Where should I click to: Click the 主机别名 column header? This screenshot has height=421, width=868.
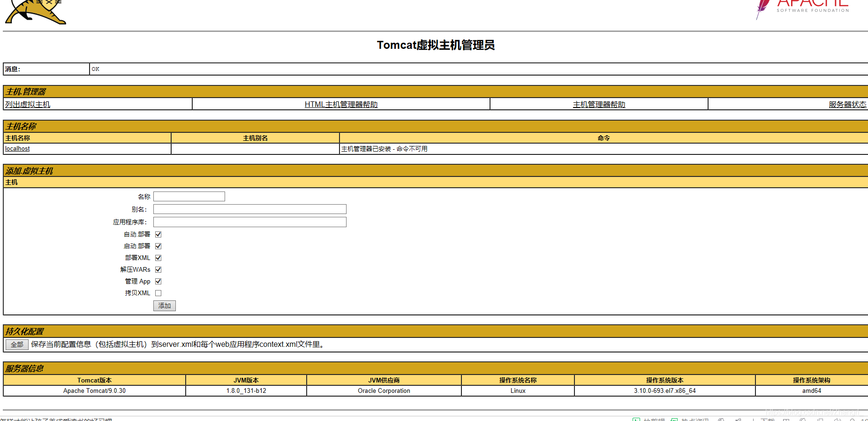click(x=256, y=138)
